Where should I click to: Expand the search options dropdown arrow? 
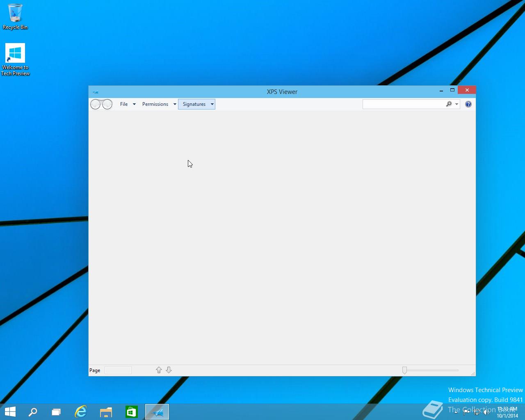457,104
